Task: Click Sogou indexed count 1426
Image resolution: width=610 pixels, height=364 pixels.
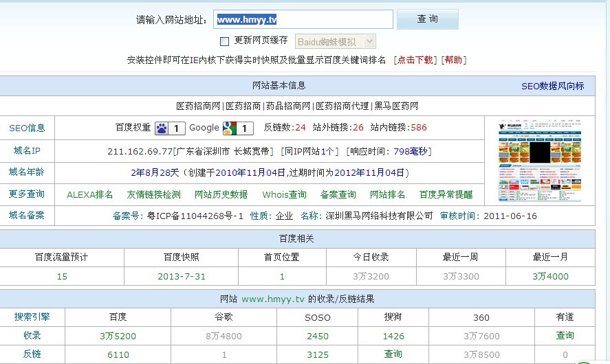Action: pyautogui.click(x=393, y=337)
